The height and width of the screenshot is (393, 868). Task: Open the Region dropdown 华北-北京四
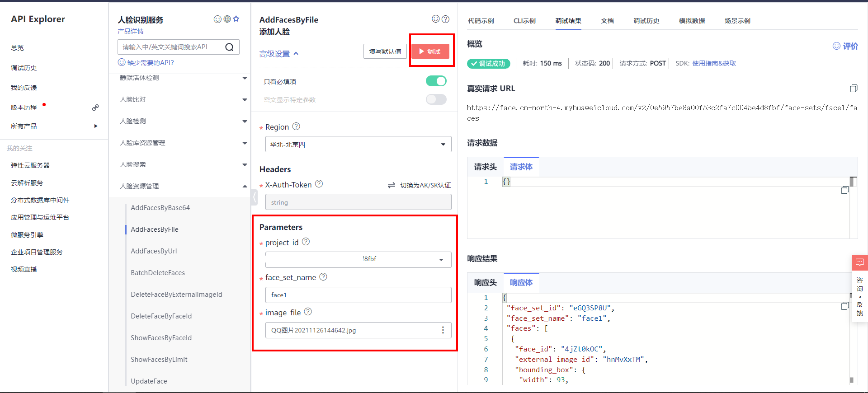click(358, 145)
